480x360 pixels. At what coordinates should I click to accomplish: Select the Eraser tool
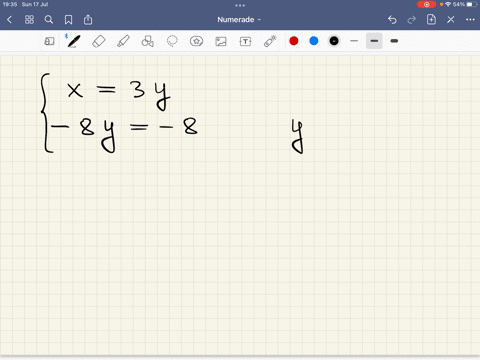pyautogui.click(x=99, y=41)
